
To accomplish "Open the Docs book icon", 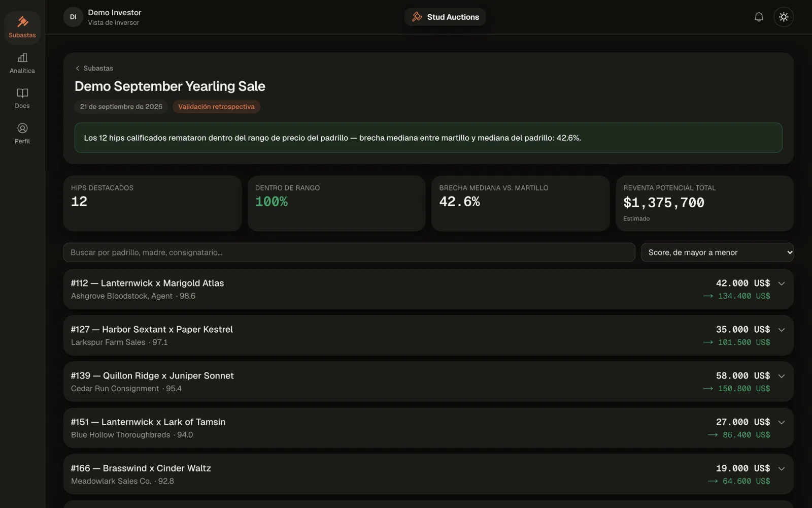I will pos(22,93).
